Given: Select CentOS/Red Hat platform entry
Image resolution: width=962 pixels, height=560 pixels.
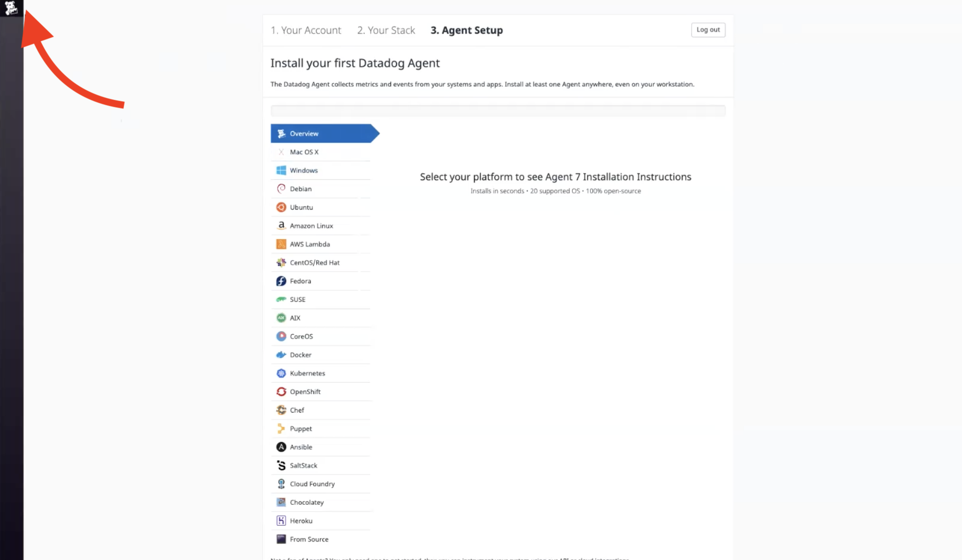Looking at the screenshot, I should (314, 263).
